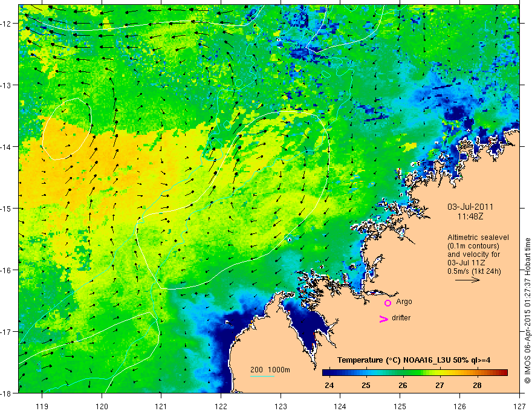Click the magenta Argo circle legend marker

[388, 303]
